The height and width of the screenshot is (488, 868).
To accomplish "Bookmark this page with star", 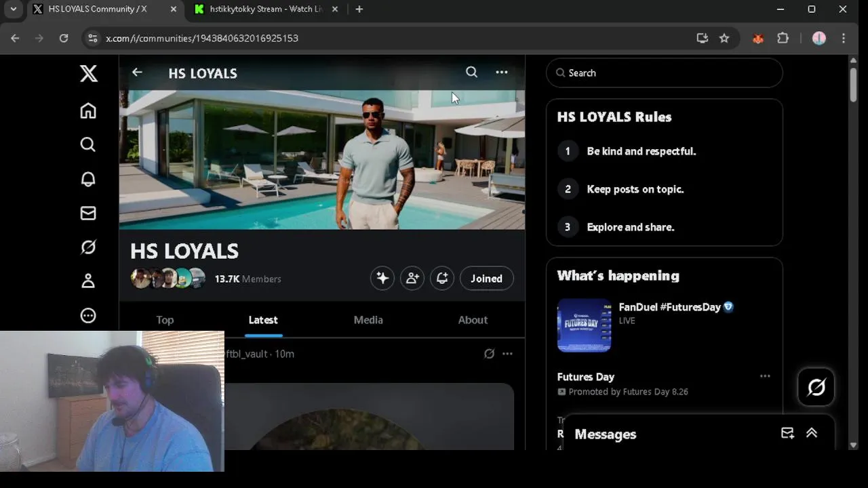I will (x=724, y=39).
